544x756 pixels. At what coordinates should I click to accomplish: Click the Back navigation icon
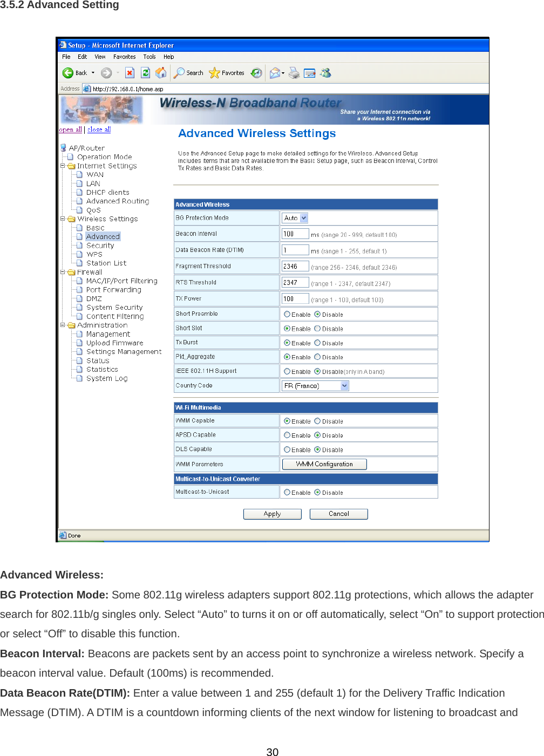click(x=68, y=73)
